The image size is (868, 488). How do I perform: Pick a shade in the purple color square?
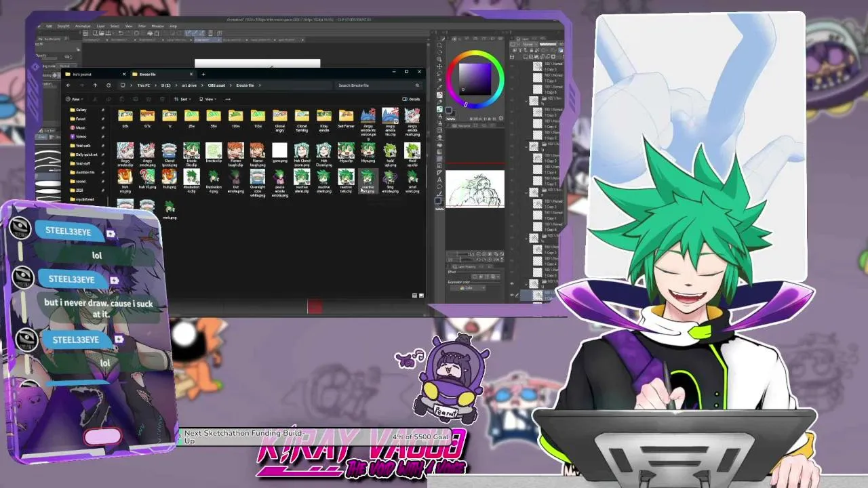pos(475,79)
